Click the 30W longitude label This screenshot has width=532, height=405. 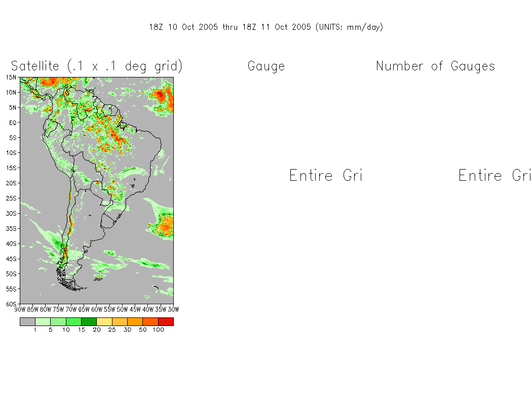pos(173,309)
